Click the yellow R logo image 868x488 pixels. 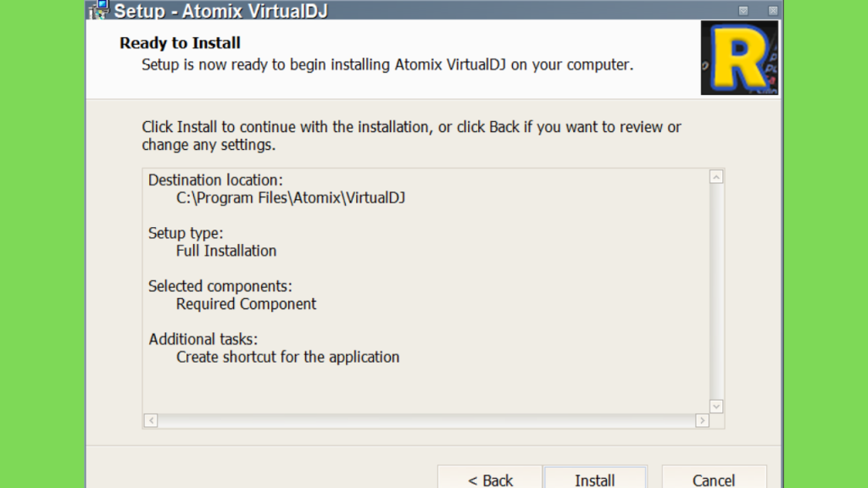[739, 58]
